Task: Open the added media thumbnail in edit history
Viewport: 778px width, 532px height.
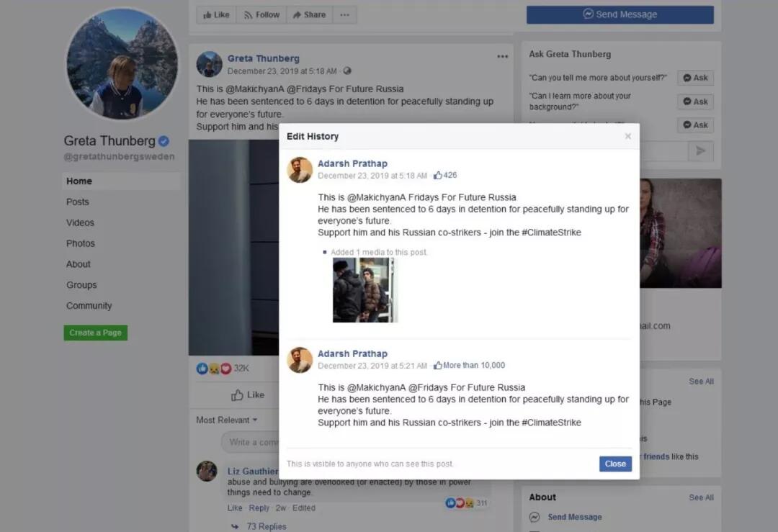Action: tap(365, 290)
